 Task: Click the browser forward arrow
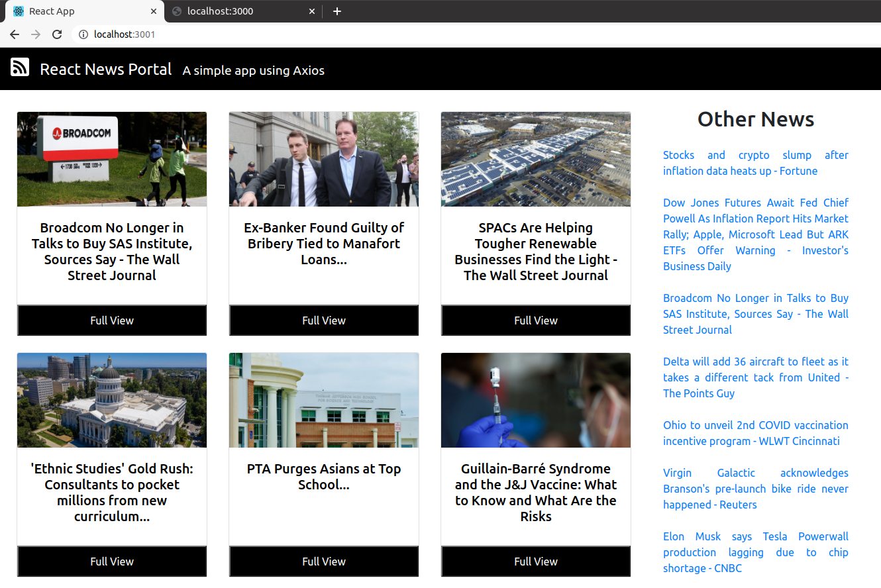[36, 34]
